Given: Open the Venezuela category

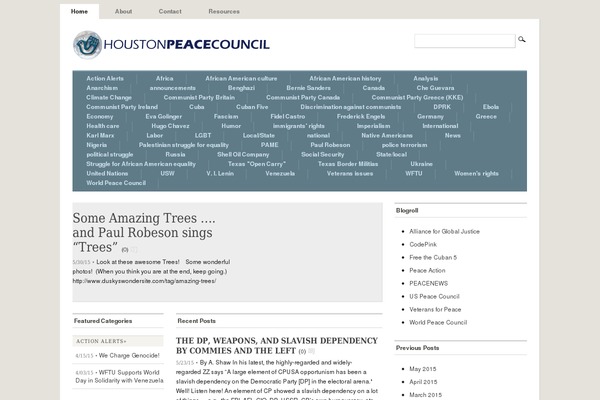Looking at the screenshot, I should 280,174.
